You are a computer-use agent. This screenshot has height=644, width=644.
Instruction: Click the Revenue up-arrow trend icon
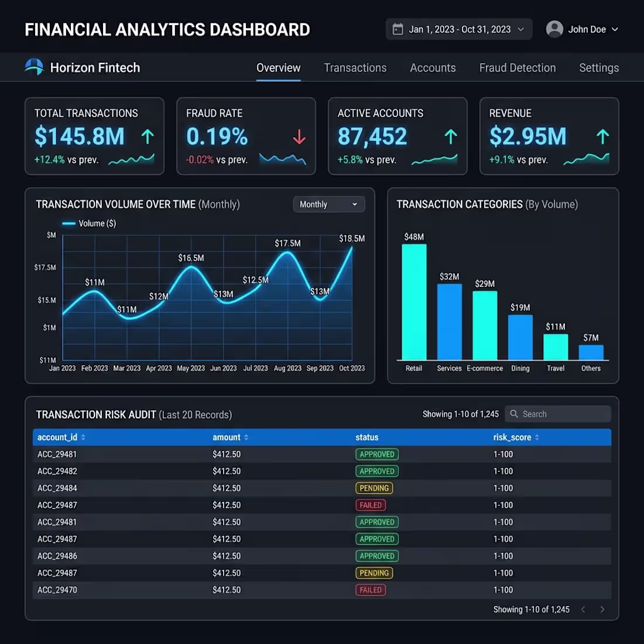pyautogui.click(x=602, y=137)
